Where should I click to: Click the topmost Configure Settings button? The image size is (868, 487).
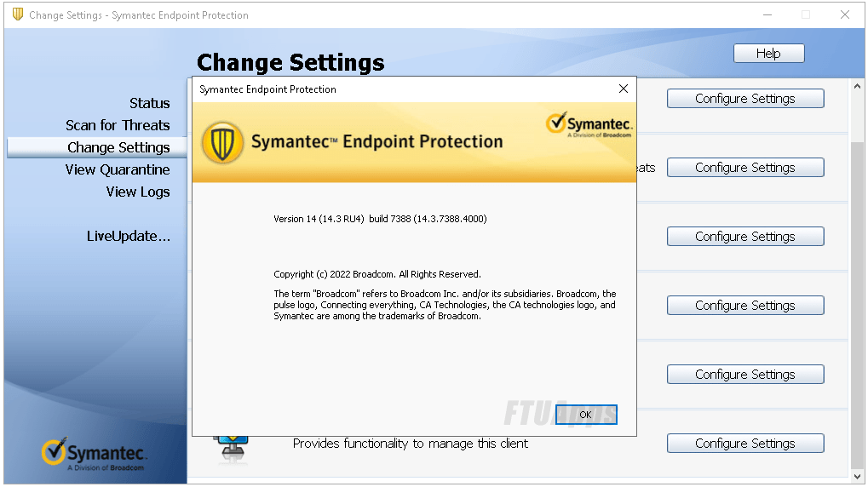pos(744,99)
